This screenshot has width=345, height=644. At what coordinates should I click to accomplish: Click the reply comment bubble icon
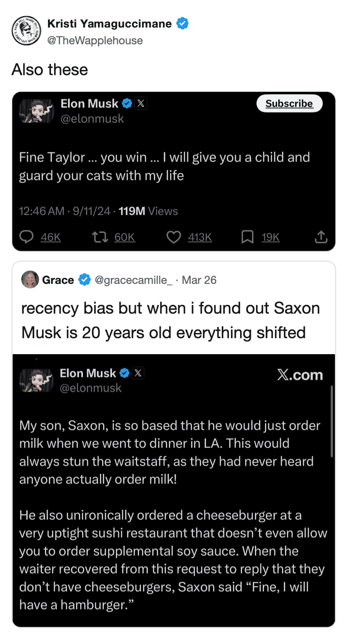tap(26, 237)
